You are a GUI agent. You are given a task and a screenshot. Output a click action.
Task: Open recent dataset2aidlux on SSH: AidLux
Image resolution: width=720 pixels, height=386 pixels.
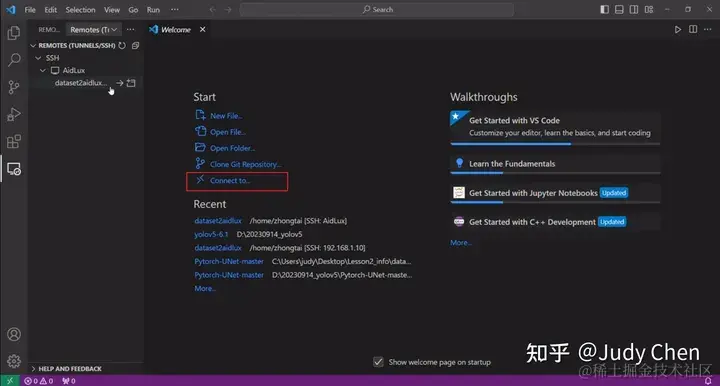[218, 221]
